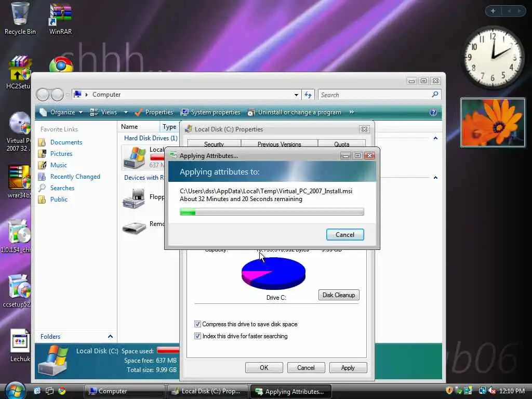
Task: Click System properties in the toolbar
Action: coord(210,112)
